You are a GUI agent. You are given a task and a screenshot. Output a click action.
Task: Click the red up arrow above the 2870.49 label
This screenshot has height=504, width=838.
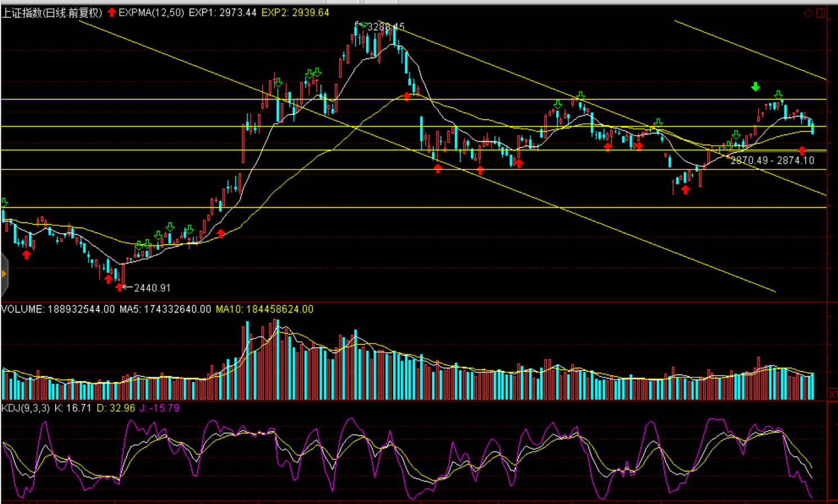[x=802, y=150]
